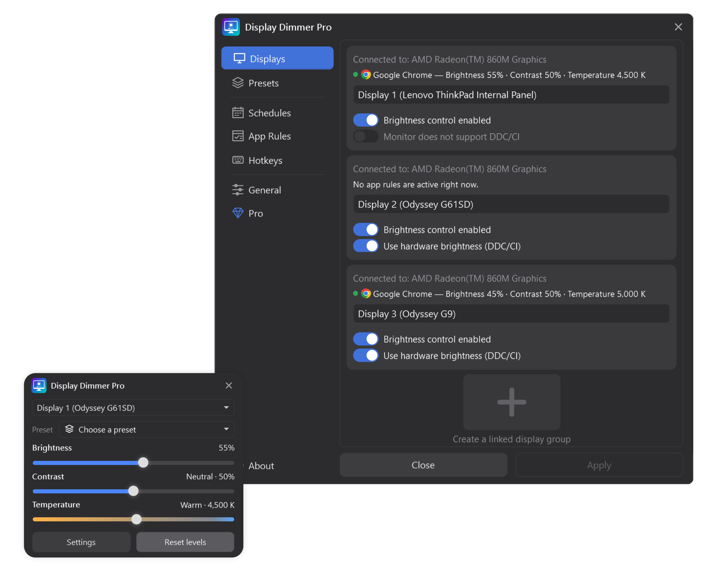704x588 pixels.
Task: Click the 'Neutral · 50%' contrast value
Action: (210, 476)
